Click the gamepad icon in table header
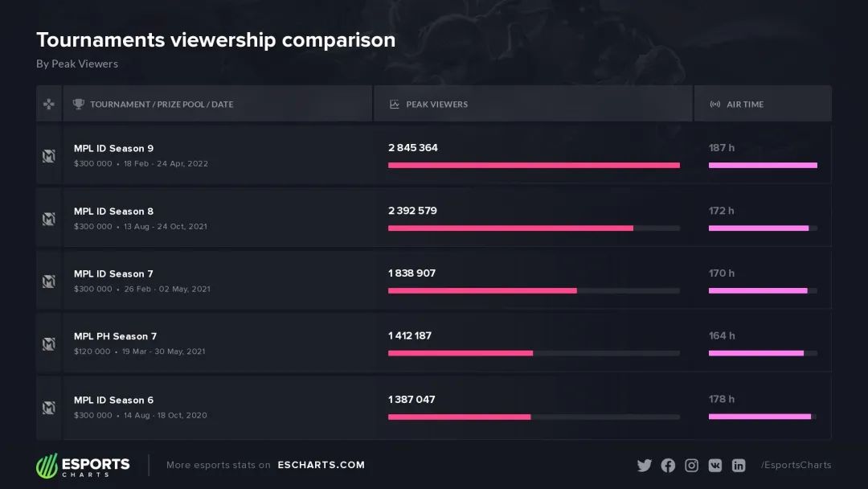The height and width of the screenshot is (489, 868). (49, 104)
